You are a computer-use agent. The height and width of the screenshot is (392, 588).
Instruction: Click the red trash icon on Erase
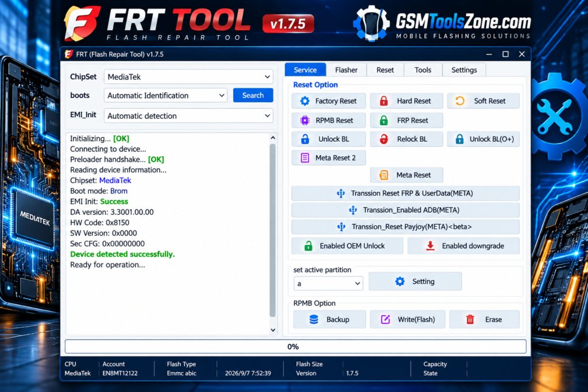470,319
